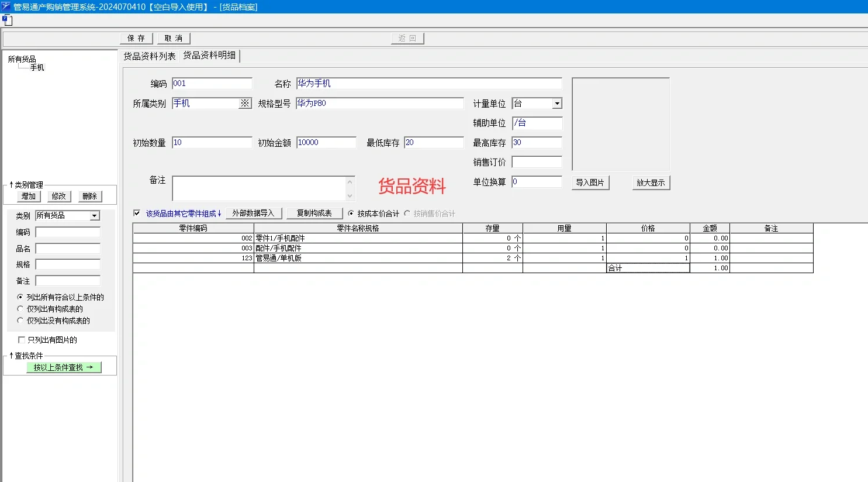The width and height of the screenshot is (868, 482).
Task: Check the 只列出有图片的 checkbox
Action: pyautogui.click(x=20, y=340)
